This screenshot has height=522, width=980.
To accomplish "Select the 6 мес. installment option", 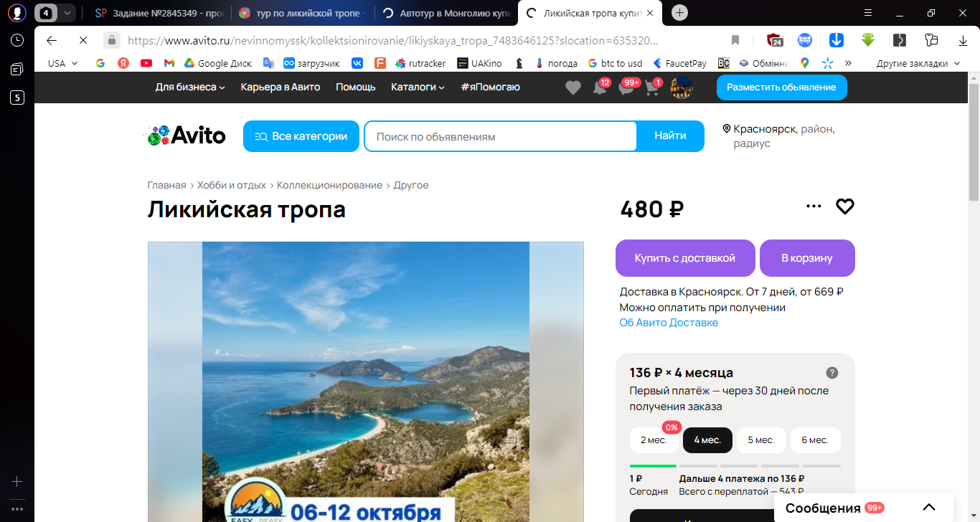I will 815,440.
